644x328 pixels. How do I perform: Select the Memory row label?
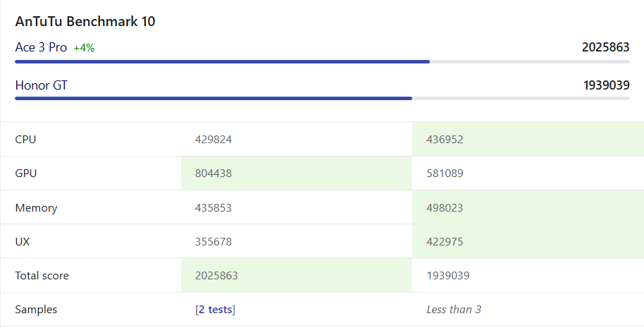[36, 207]
